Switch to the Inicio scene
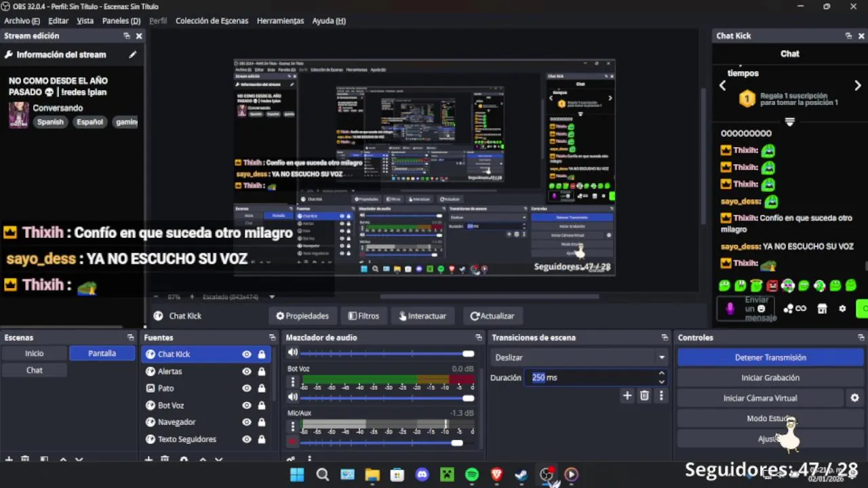 click(x=35, y=353)
